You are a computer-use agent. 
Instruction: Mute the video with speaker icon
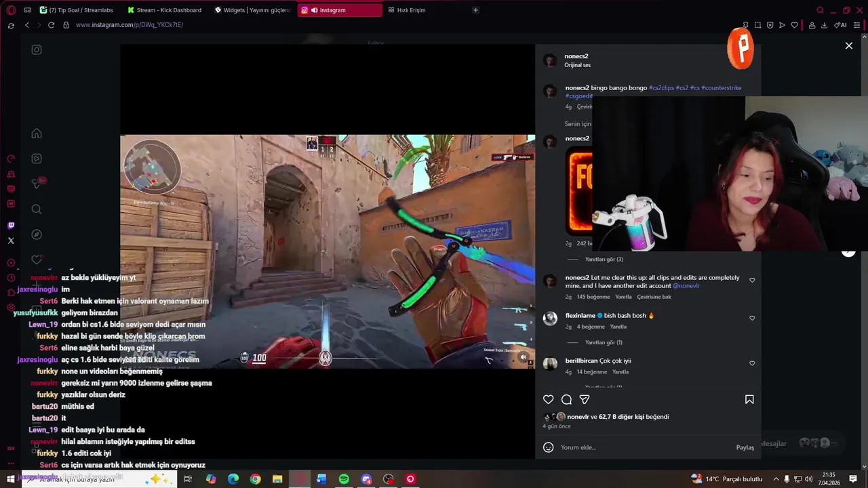[523, 357]
